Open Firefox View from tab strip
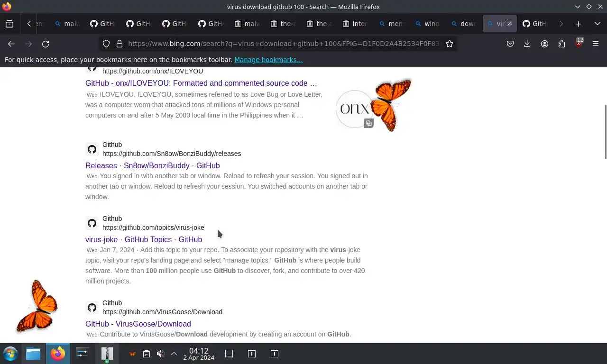The width and height of the screenshot is (607, 364). point(9,24)
